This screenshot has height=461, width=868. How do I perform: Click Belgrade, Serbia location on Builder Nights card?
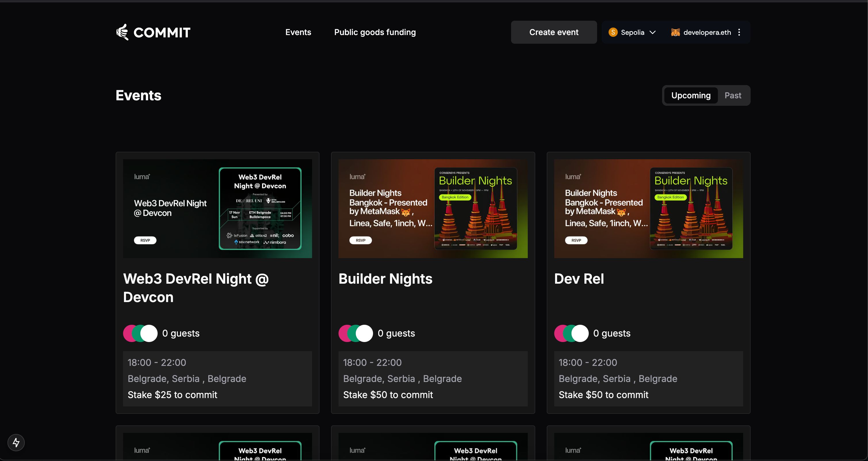tap(402, 379)
